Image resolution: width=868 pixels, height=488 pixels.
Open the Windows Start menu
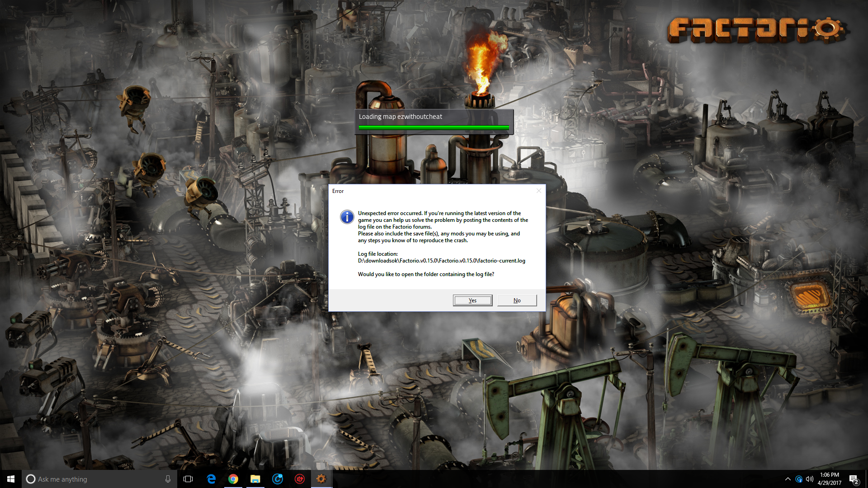[x=11, y=479]
